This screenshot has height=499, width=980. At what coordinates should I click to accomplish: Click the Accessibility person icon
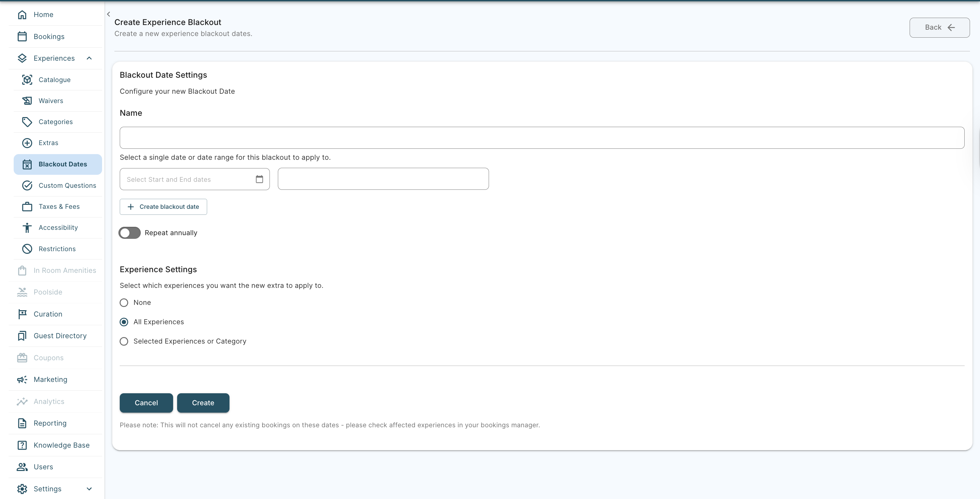tap(27, 227)
